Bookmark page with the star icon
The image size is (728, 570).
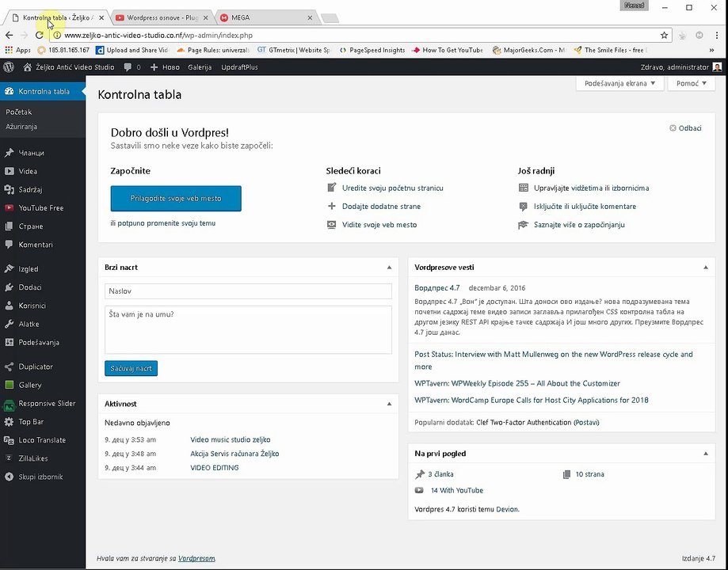664,36
